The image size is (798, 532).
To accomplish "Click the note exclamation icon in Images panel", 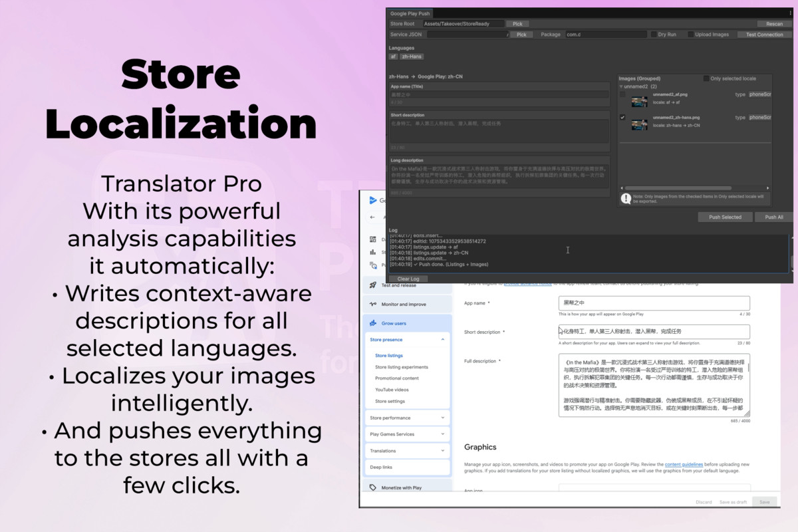I will 626,198.
